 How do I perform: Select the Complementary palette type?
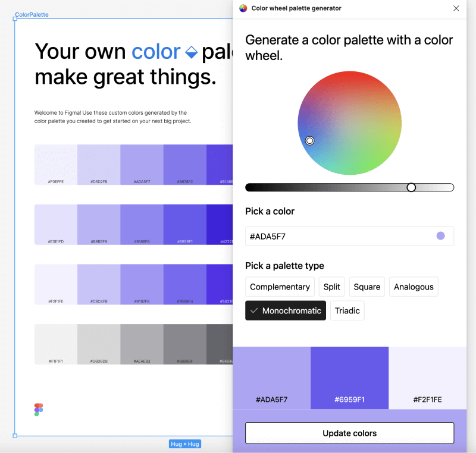(x=280, y=287)
